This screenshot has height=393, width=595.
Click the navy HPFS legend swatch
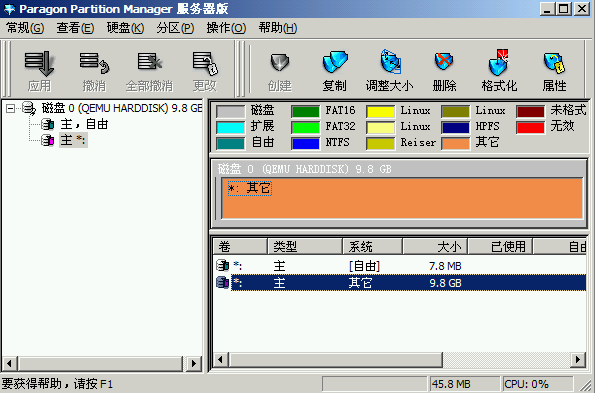click(x=455, y=127)
